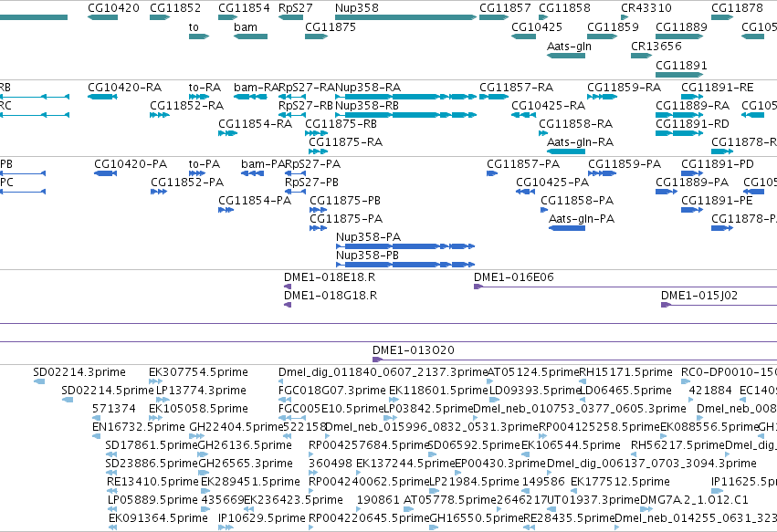The width and height of the screenshot is (777, 532).
Task: Select protein Nup358-PA label
Action: (368, 237)
